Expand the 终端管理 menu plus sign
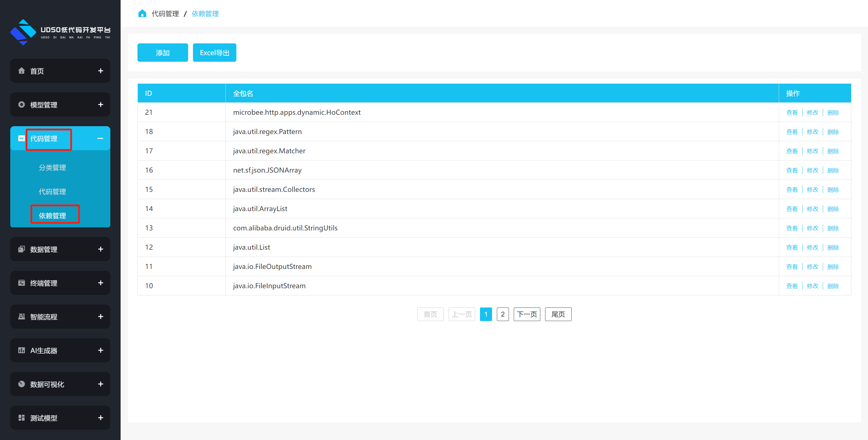Image resolution: width=868 pixels, height=440 pixels. pyautogui.click(x=100, y=283)
